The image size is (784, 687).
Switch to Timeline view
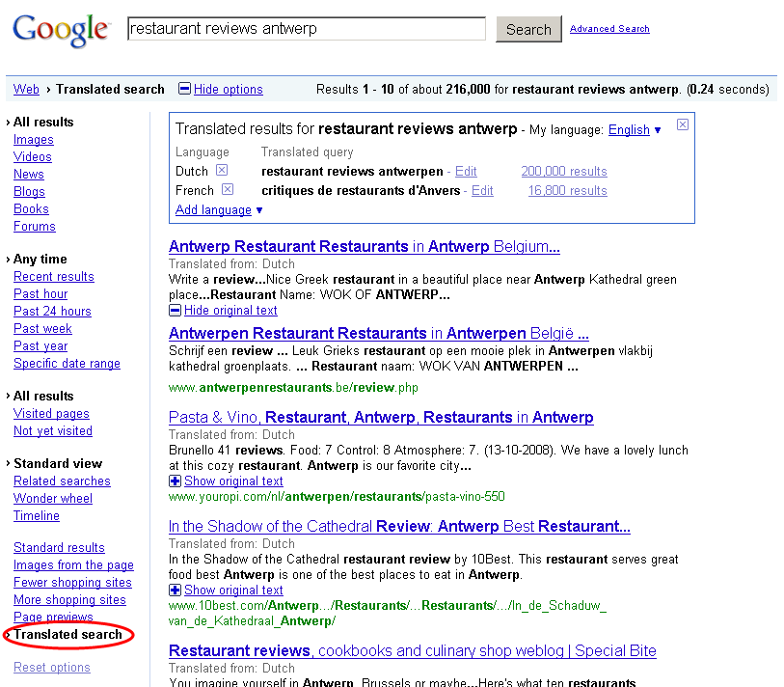point(37,516)
